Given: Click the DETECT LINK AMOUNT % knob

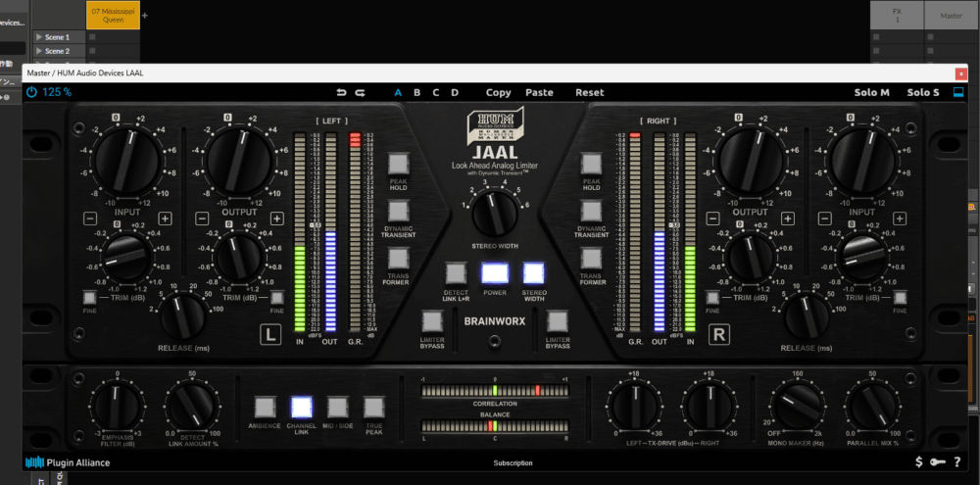Looking at the screenshot, I should click(x=192, y=407).
